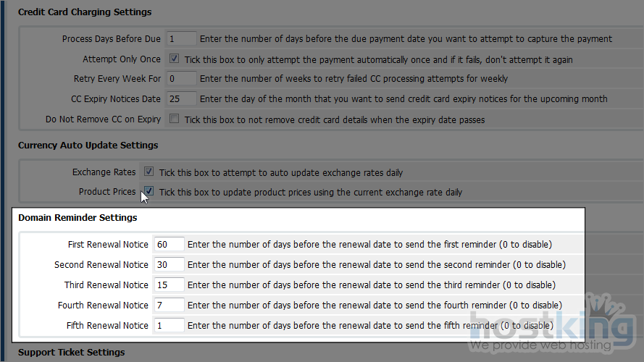The image size is (644, 362).
Task: Focus the Second Renewal Notice input box
Action: 169,265
